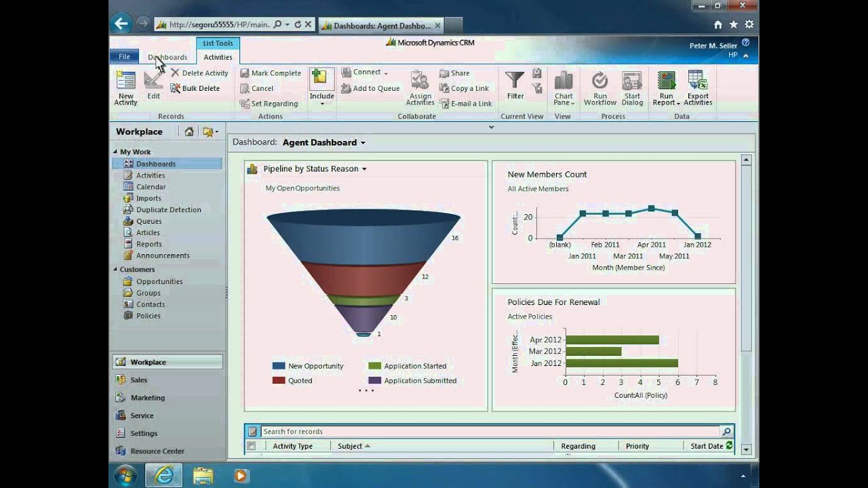Click the Cancel action in ribbon

[x=256, y=88]
